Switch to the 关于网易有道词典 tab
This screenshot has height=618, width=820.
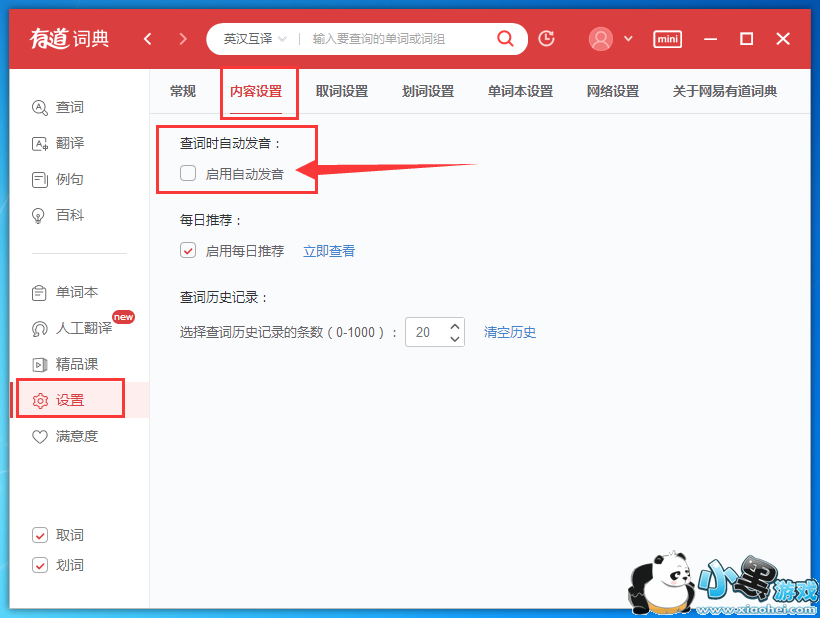(725, 91)
